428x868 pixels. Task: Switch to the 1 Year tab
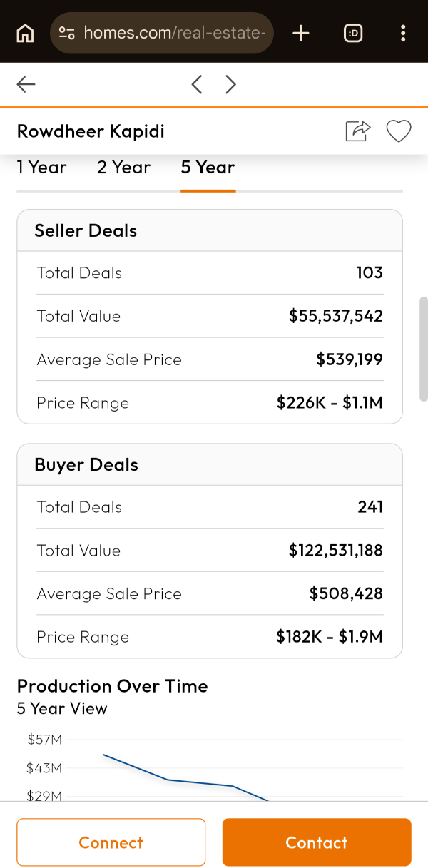coord(41,168)
